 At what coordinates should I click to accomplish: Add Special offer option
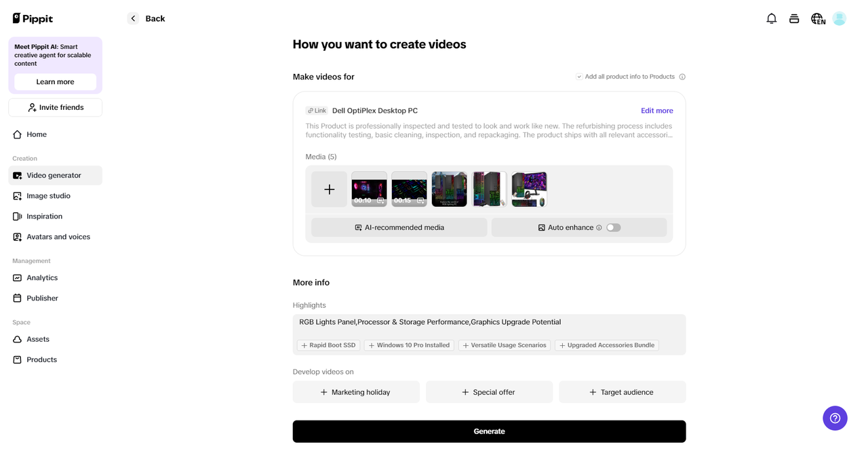click(489, 392)
